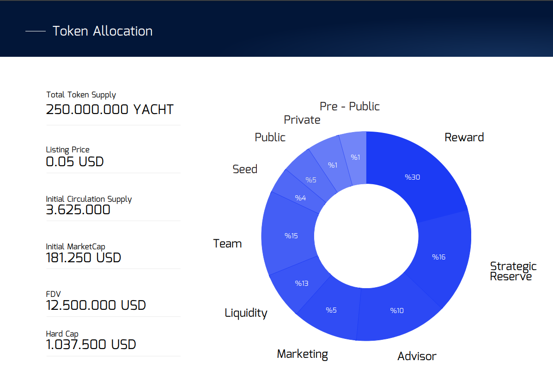Click the Marketing label text
The height and width of the screenshot is (392, 553).
(302, 354)
